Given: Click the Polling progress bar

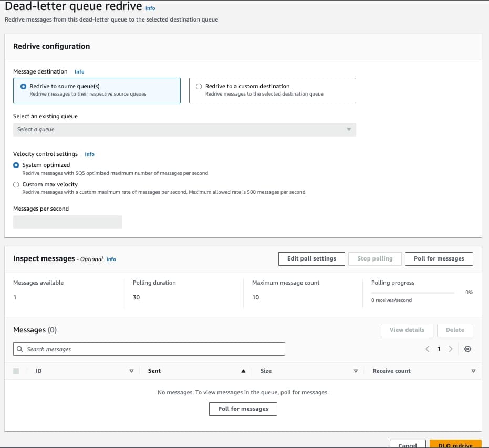Looking at the screenshot, I should (x=412, y=293).
